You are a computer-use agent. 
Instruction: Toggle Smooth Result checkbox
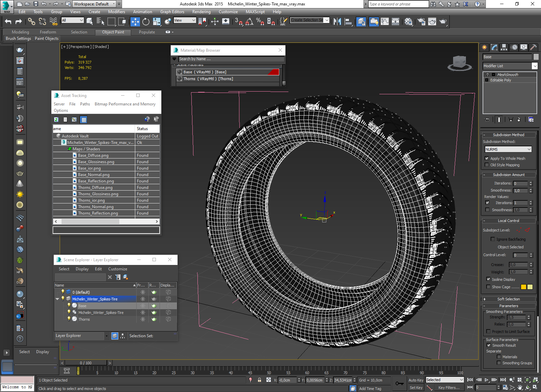(489, 345)
